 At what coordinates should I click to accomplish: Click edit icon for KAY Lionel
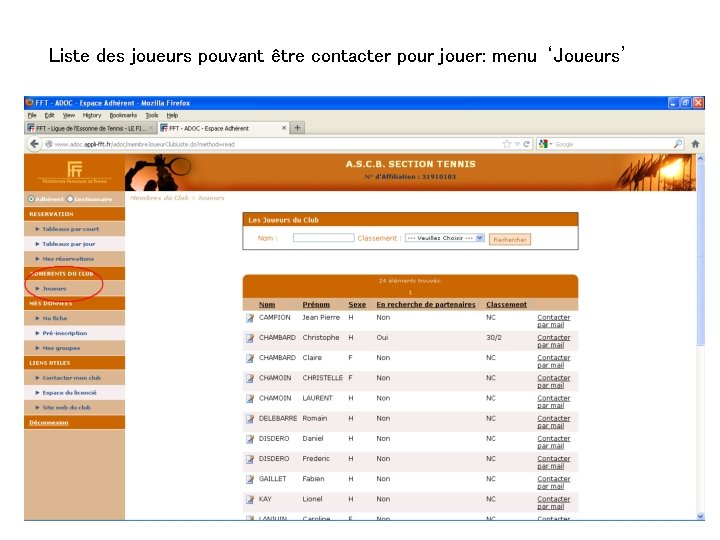tap(250, 500)
